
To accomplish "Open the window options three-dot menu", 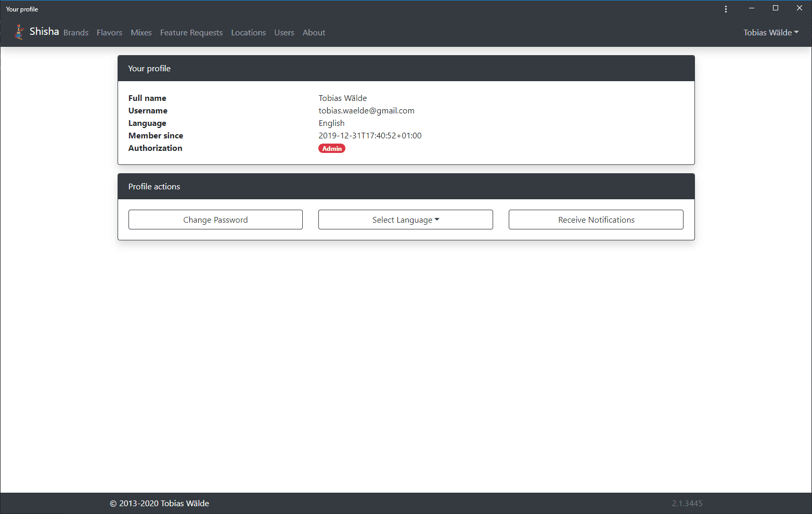I will [x=726, y=9].
